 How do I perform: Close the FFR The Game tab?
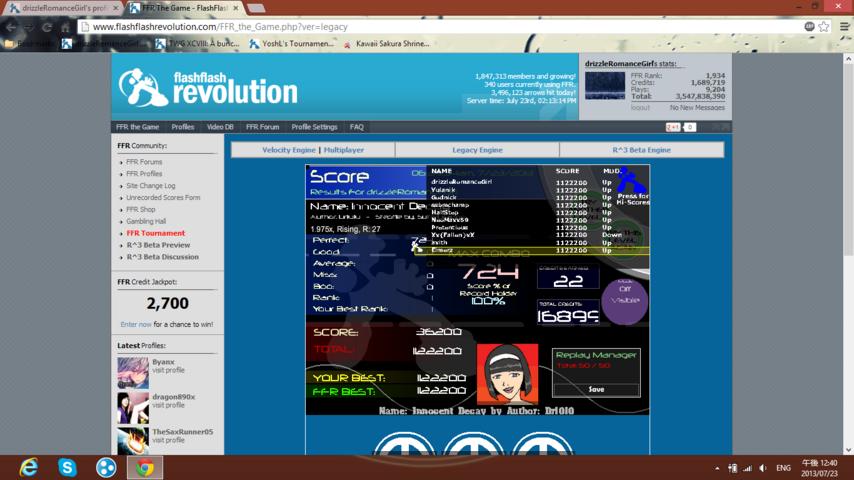tap(236, 8)
